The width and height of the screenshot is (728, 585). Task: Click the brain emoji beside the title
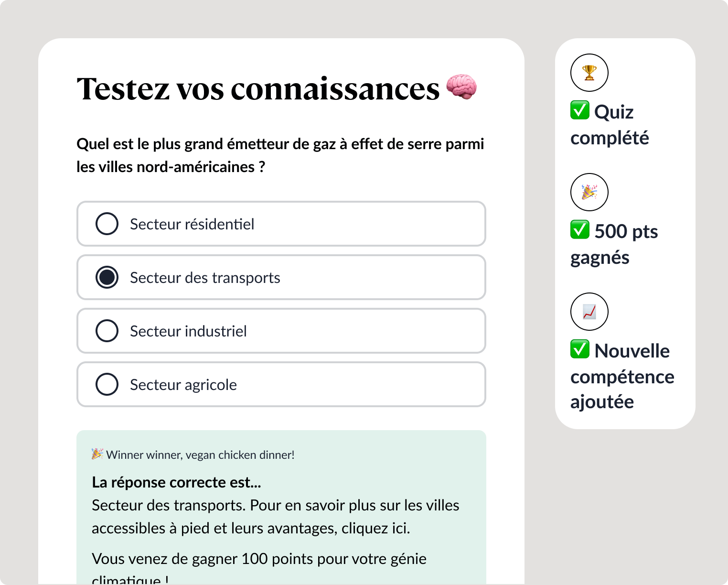pyautogui.click(x=461, y=87)
